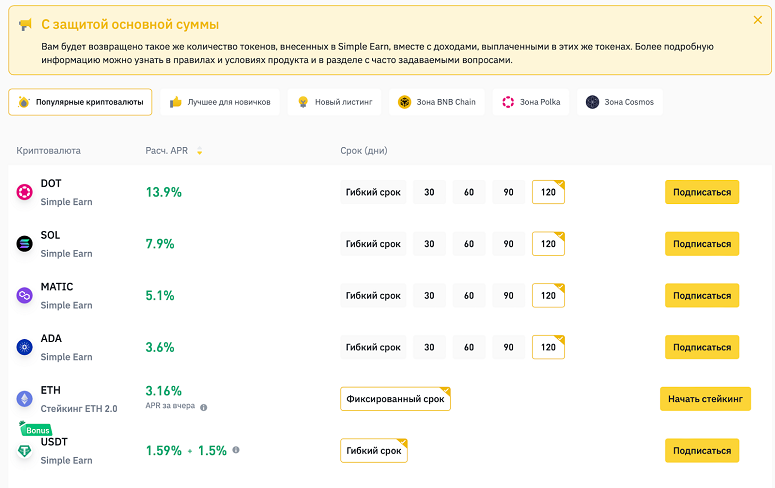
Task: Subscribe to DOT Simple Earn
Action: point(702,192)
